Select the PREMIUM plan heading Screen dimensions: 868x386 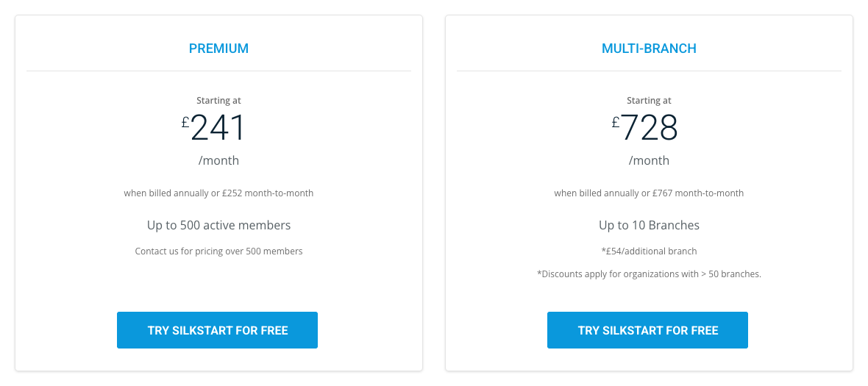tap(218, 49)
